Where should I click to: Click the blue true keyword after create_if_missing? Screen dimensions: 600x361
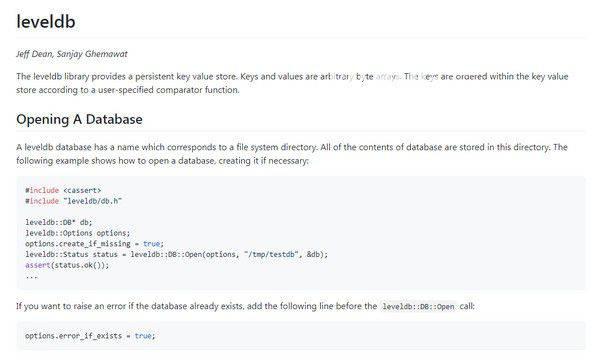pos(152,243)
